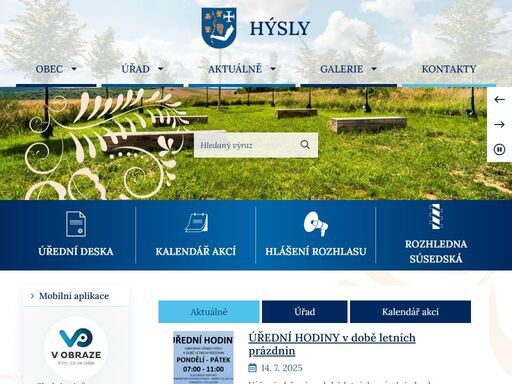Screen dimensions: 512x384
Task: Open the Mobilní aplikace sidebar link
Action: point(74,296)
